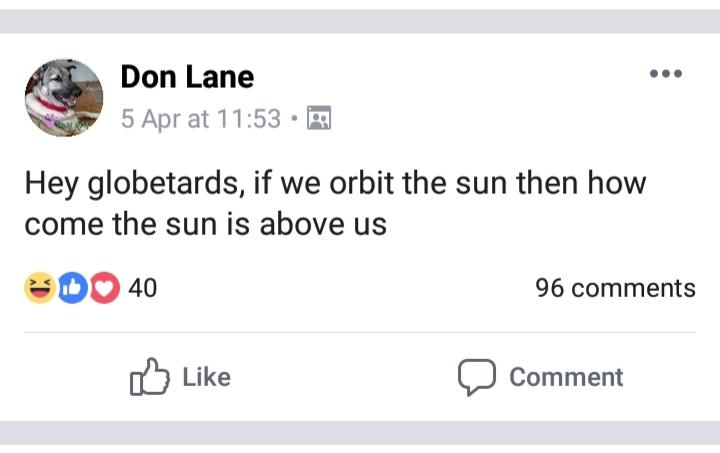Click the audience visibility icon after timestamp
Viewport: 720px width, 453px height.
[319, 118]
